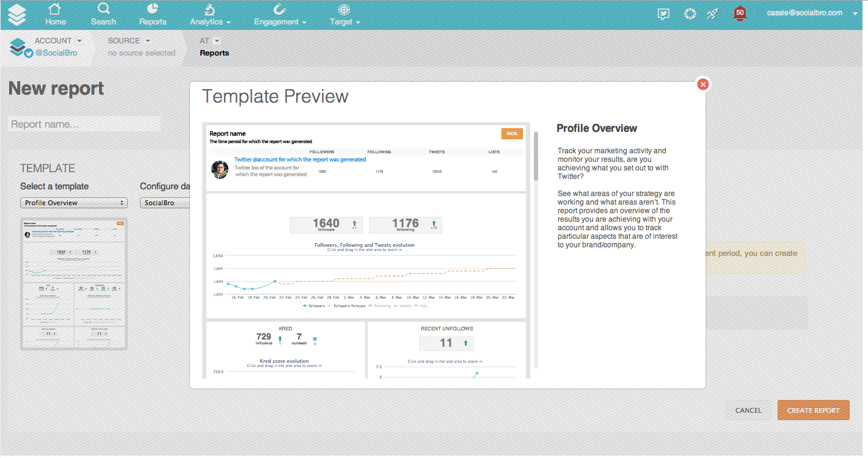Click the Target crosshair icon
Viewport: 868px width, 458px height.
[x=345, y=9]
